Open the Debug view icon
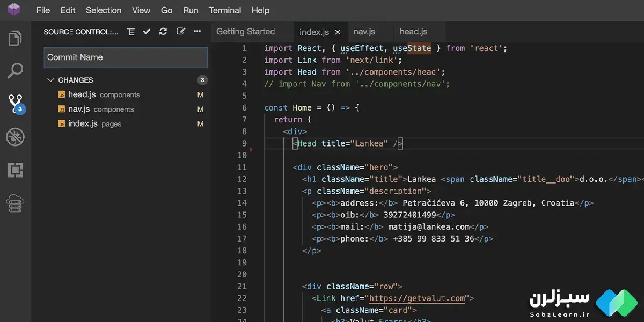Screen dimensions: 644x322 pyautogui.click(x=15, y=137)
